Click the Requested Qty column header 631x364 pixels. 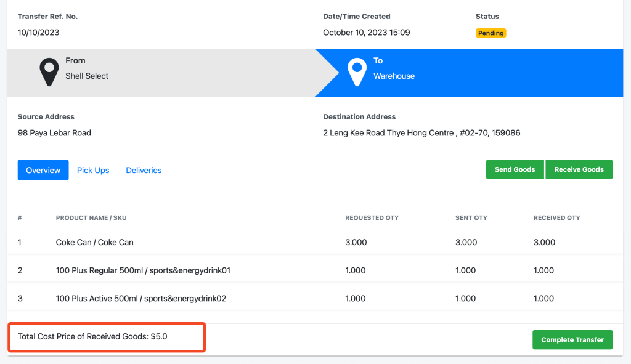point(372,218)
